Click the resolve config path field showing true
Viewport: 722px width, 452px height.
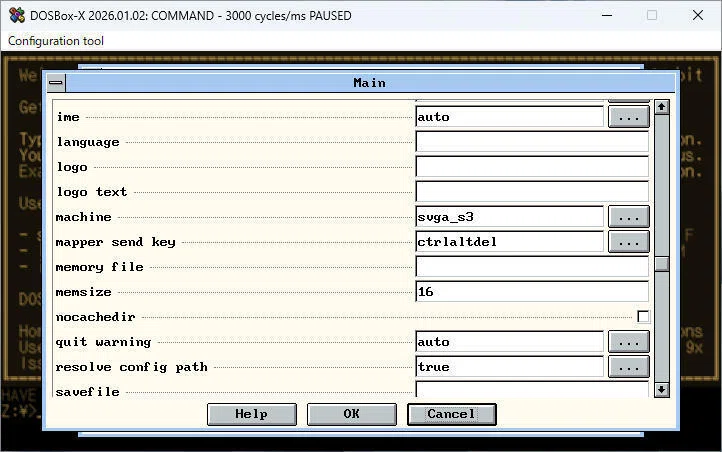509,367
